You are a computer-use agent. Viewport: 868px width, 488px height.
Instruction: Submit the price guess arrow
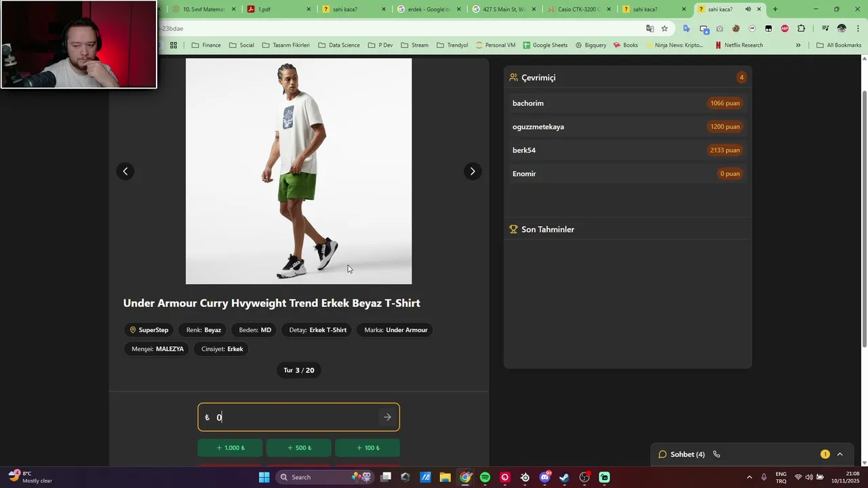[387, 418]
